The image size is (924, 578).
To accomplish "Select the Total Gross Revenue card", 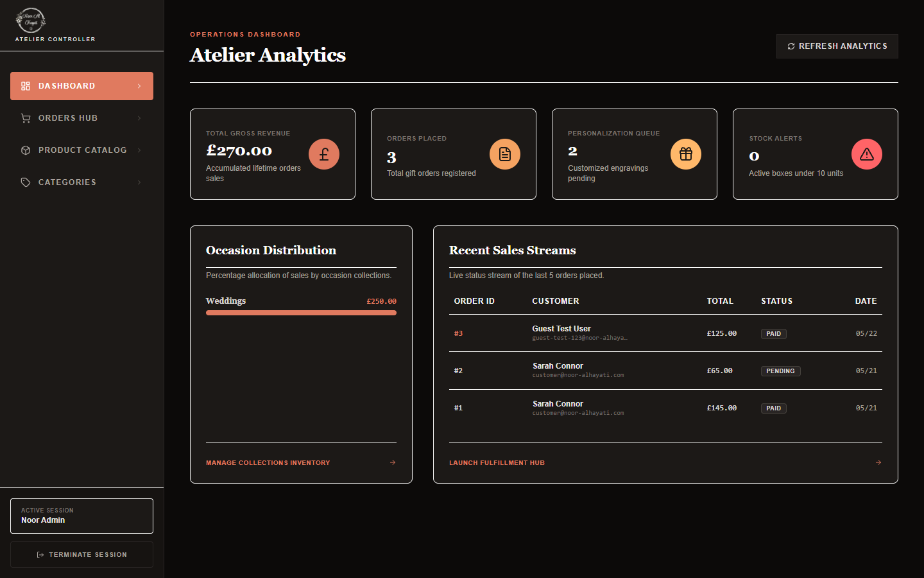I will [x=273, y=154].
